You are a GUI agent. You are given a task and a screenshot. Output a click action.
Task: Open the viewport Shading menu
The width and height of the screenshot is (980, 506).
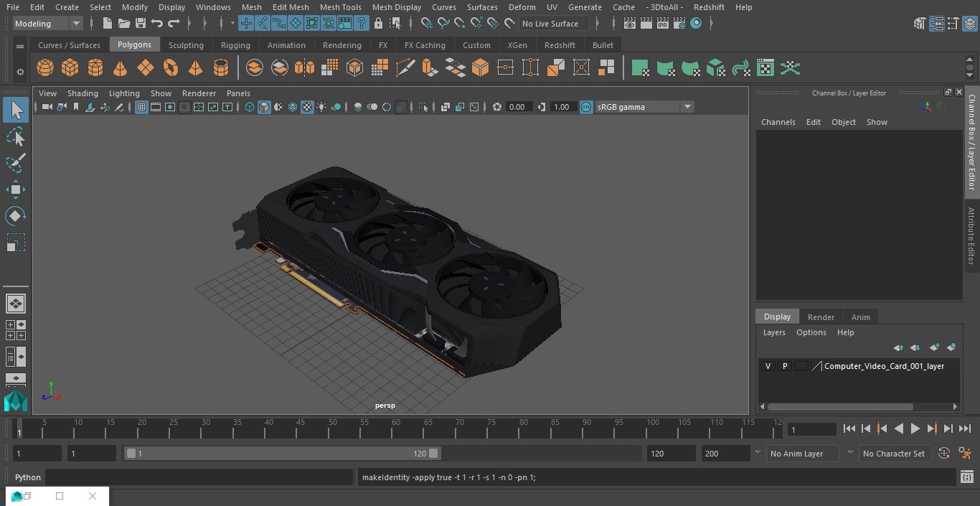tap(83, 93)
